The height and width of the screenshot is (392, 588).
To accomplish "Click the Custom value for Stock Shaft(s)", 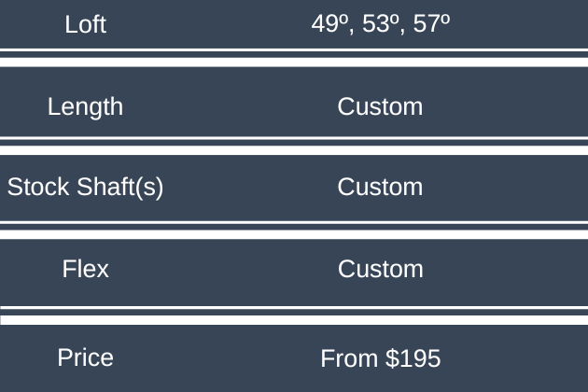I will (380, 187).
